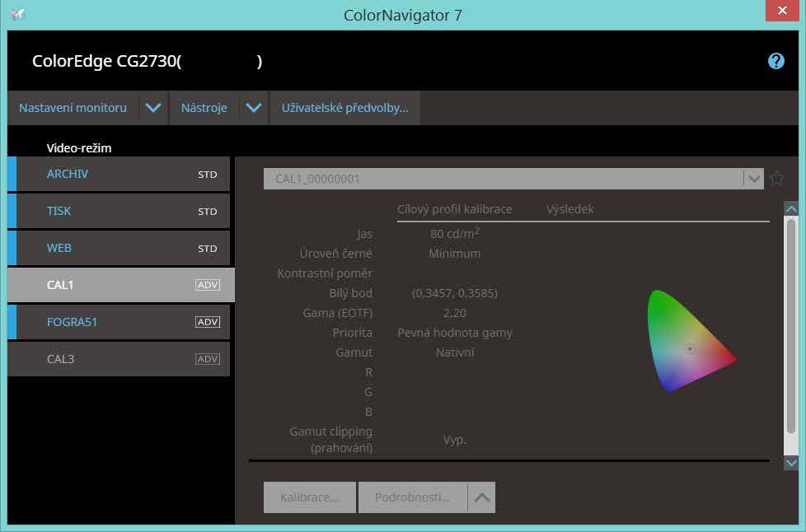The height and width of the screenshot is (532, 806).
Task: Close the ColorNavigator 7 window
Action: tap(782, 10)
